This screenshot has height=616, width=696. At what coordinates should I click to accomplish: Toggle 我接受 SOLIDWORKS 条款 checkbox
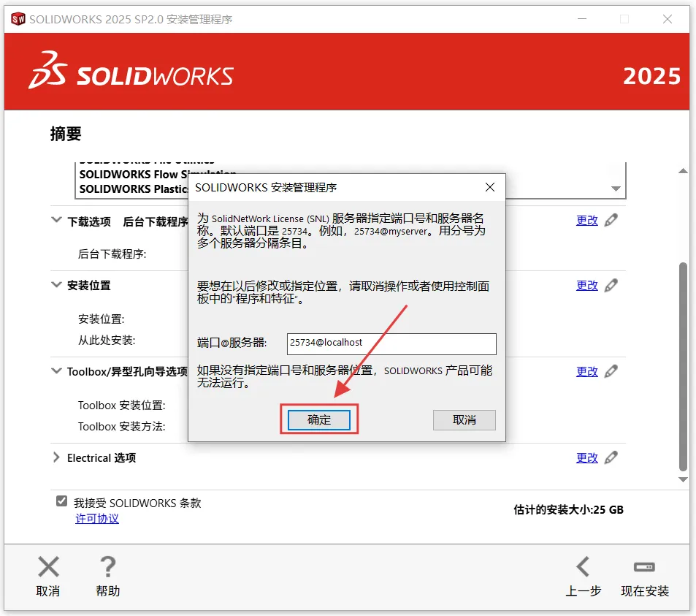[61, 501]
